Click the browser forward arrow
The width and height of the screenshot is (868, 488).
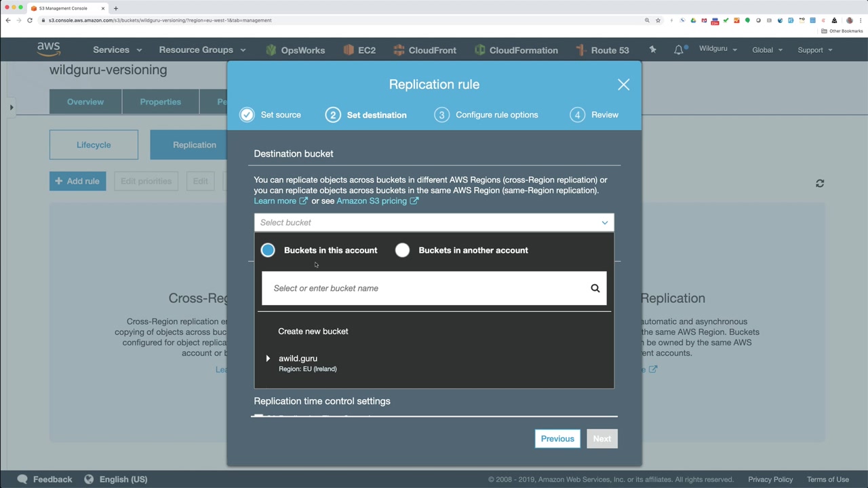click(19, 20)
